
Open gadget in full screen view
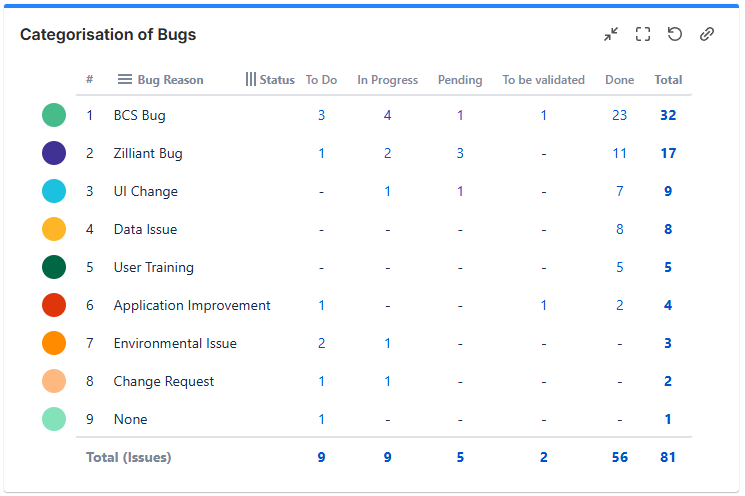point(643,34)
